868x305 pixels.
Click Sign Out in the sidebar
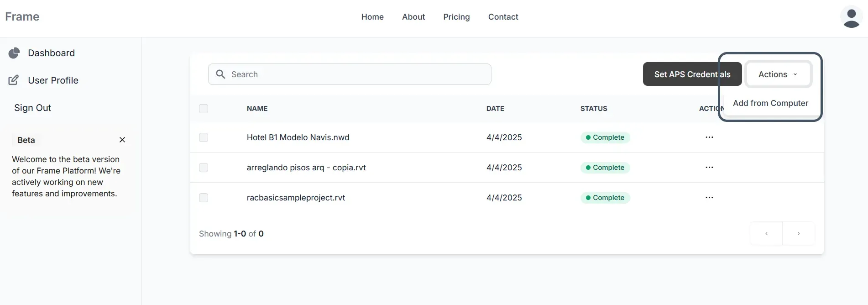[32, 108]
